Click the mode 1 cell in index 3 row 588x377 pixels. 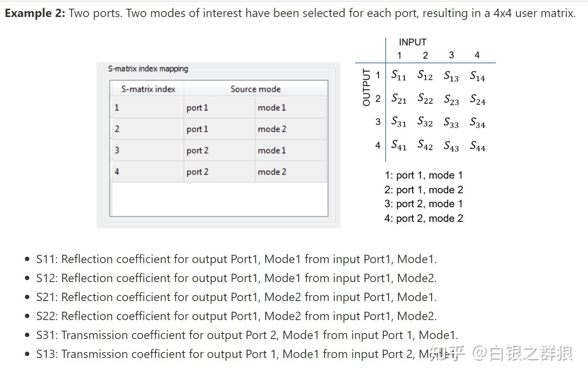point(290,150)
